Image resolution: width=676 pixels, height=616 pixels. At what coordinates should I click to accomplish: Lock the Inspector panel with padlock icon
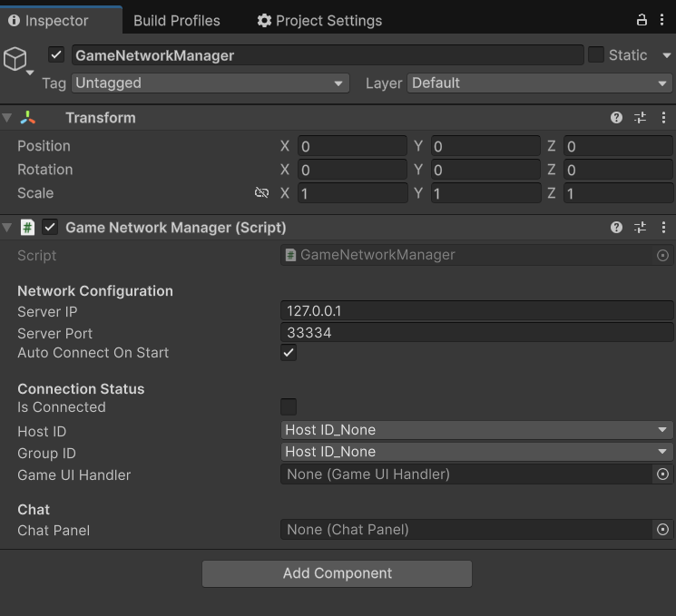[x=642, y=20]
